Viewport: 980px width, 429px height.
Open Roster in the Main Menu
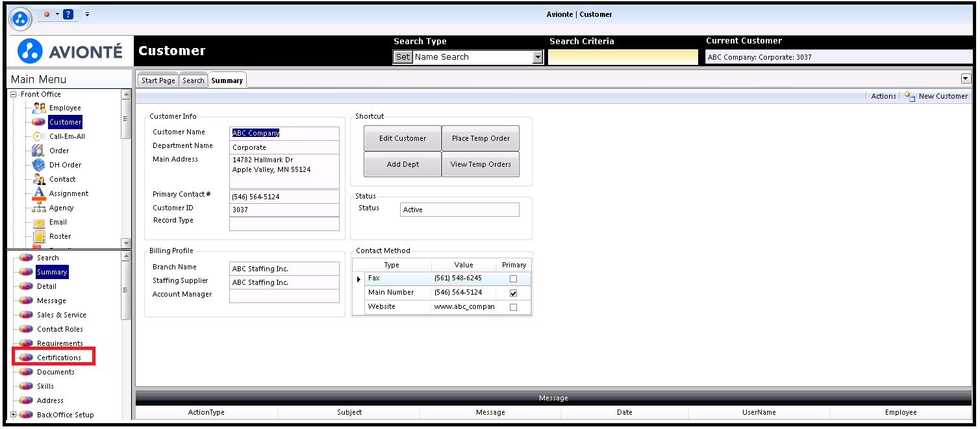(60, 236)
